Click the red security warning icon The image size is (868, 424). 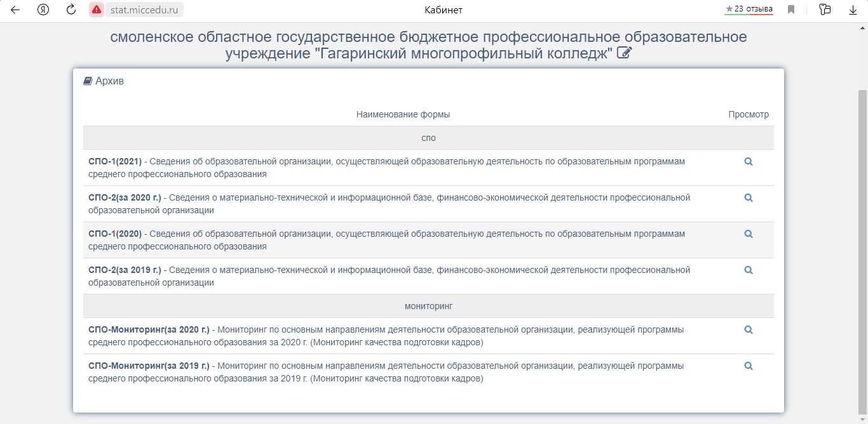[97, 10]
